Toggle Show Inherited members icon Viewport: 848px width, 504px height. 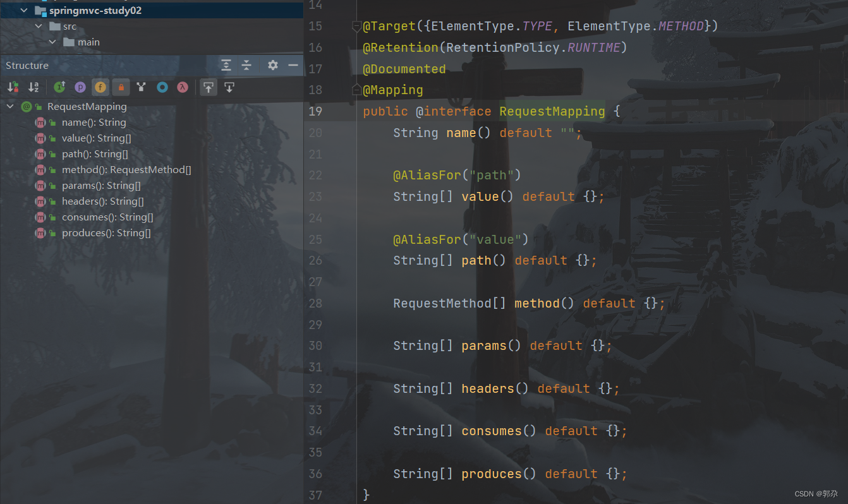(x=141, y=87)
